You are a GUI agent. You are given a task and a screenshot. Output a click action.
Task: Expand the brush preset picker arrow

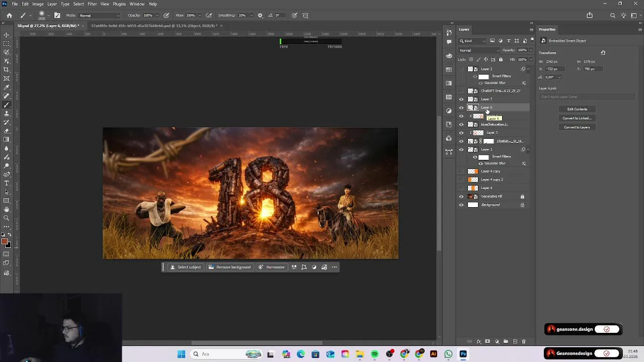(49, 15)
